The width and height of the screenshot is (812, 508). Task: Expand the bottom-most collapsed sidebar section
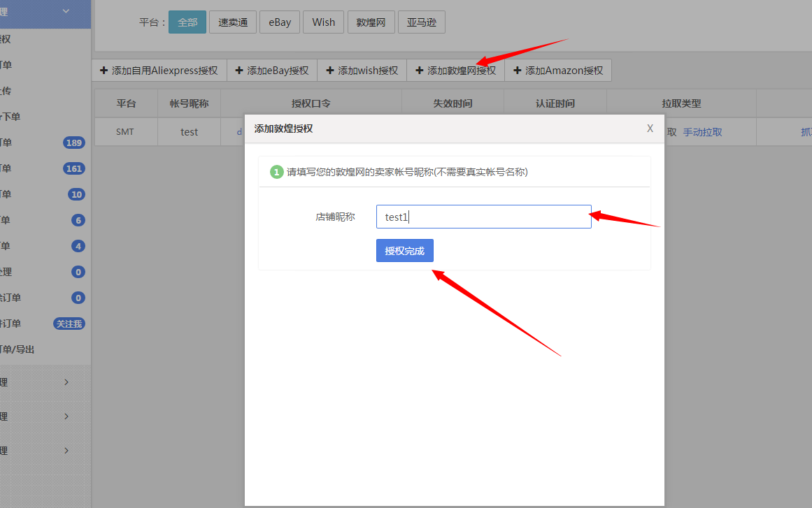66,451
